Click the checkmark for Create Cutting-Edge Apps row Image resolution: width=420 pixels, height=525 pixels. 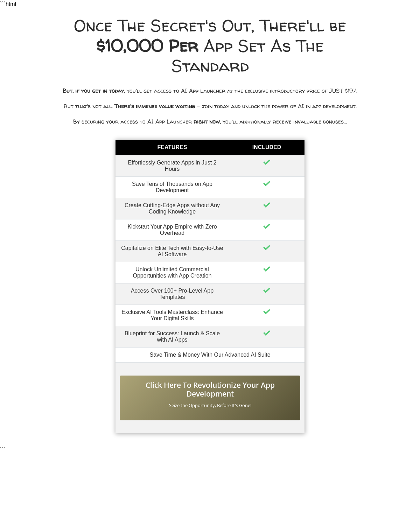pyautogui.click(x=267, y=205)
